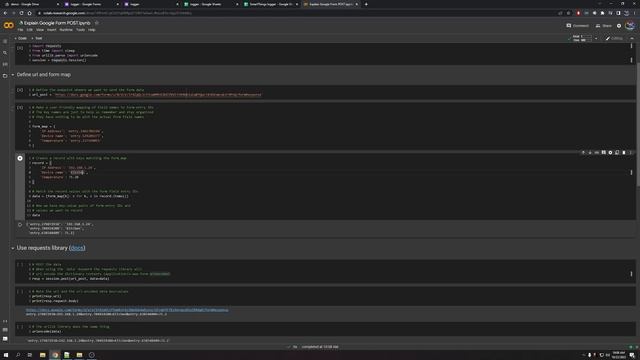Viewport: 640px width, 360px height.
Task: Open the Insert menu
Action: click(51, 30)
